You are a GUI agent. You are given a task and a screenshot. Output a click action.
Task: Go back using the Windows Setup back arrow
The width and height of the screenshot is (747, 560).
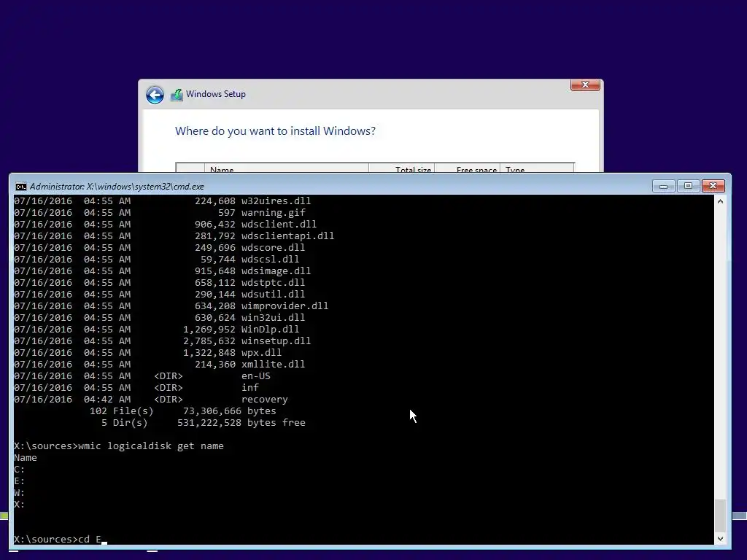[155, 95]
